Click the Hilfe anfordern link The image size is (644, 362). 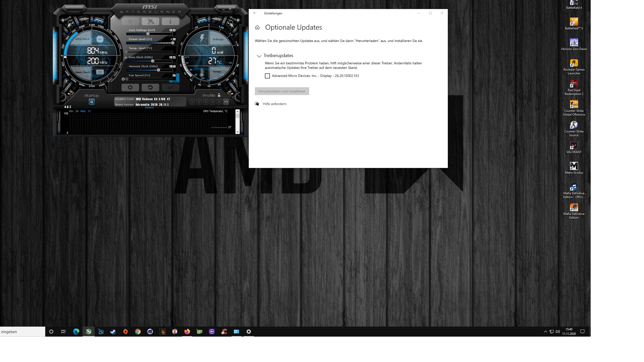click(274, 104)
